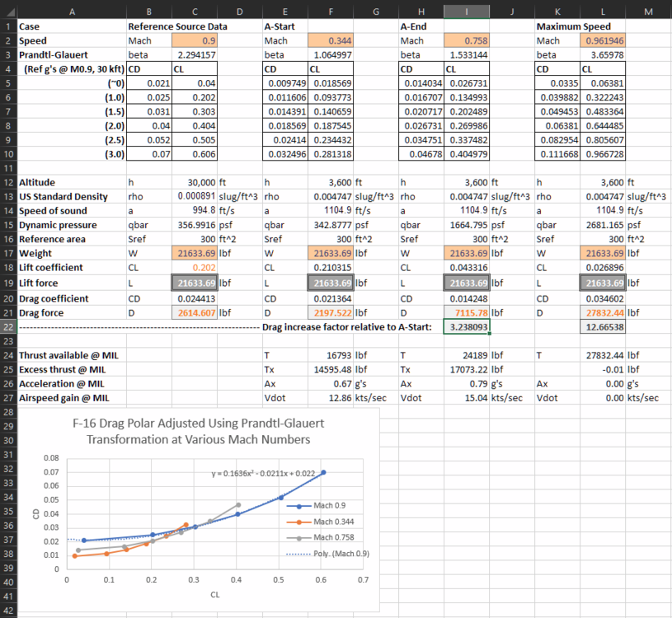672x618 pixels.
Task: Click Reference CD value 0.07 in row 10
Action: coord(149,154)
